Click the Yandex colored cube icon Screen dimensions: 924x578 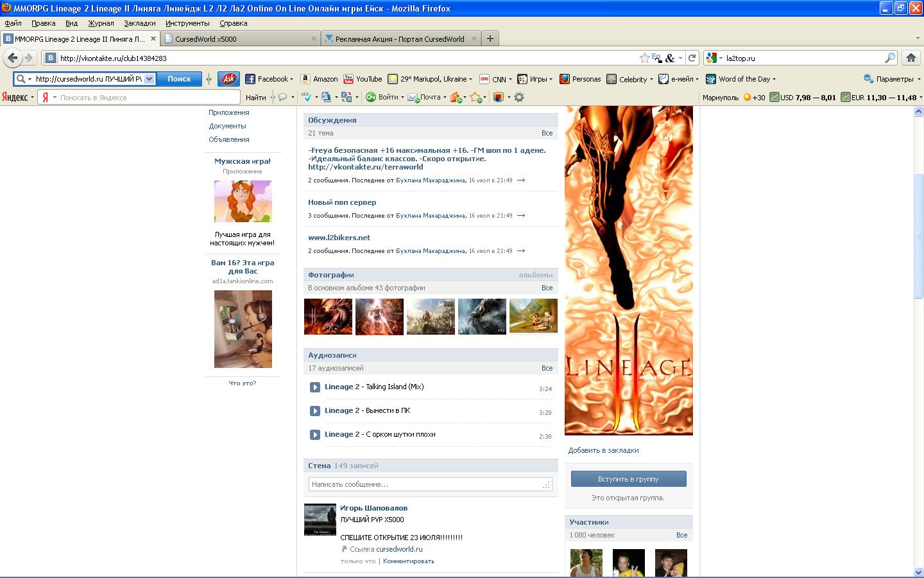(498, 97)
